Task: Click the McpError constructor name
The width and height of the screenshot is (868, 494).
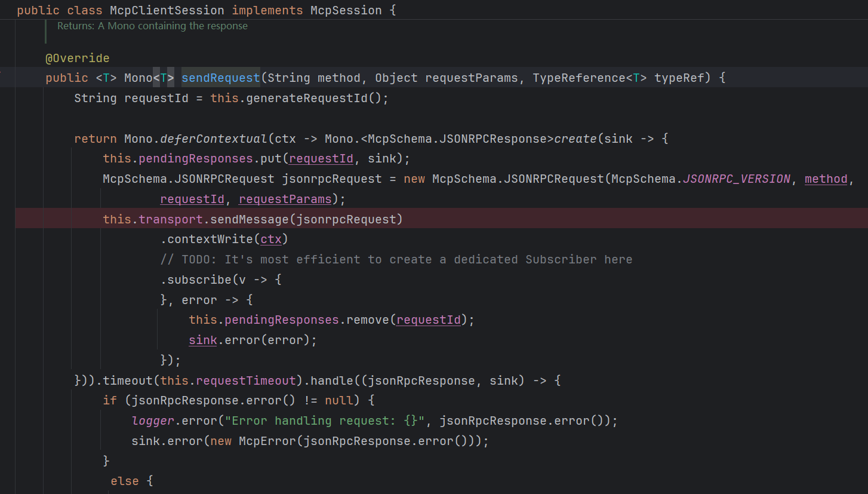Action: pos(267,441)
